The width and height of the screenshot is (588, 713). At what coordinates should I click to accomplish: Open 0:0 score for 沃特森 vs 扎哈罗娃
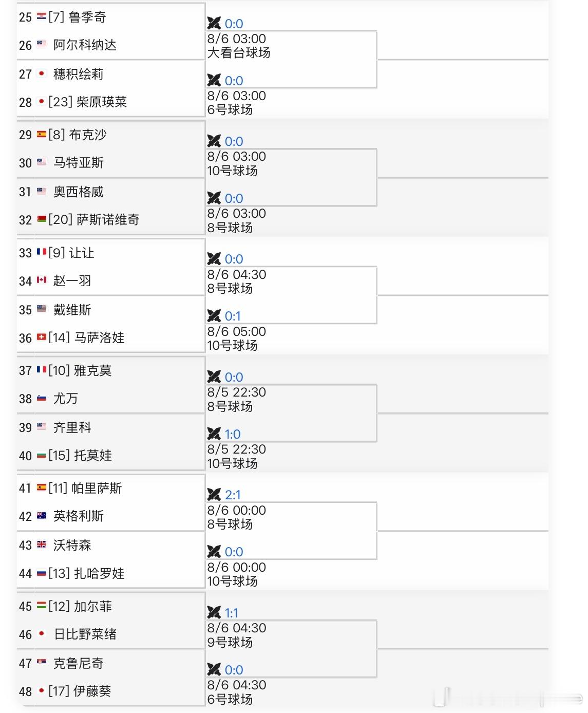coord(234,552)
